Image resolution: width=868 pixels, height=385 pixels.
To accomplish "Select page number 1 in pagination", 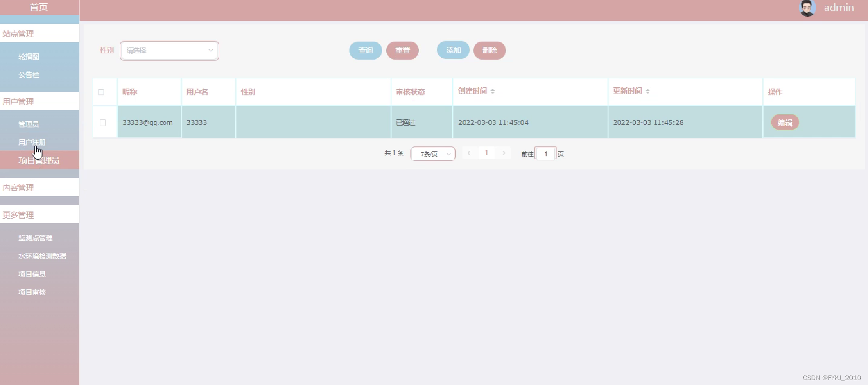I will (x=486, y=153).
